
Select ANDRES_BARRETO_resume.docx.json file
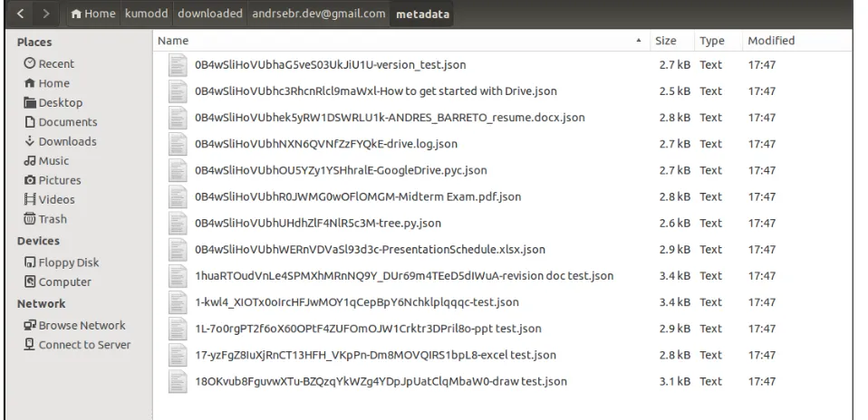tap(390, 118)
